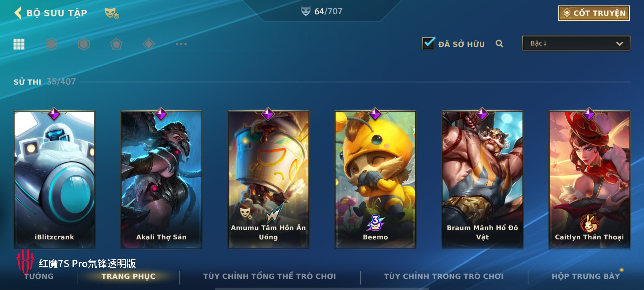Image resolution: width=644 pixels, height=290 pixels.
Task: Select the Beemo skin card
Action: [x=375, y=179]
